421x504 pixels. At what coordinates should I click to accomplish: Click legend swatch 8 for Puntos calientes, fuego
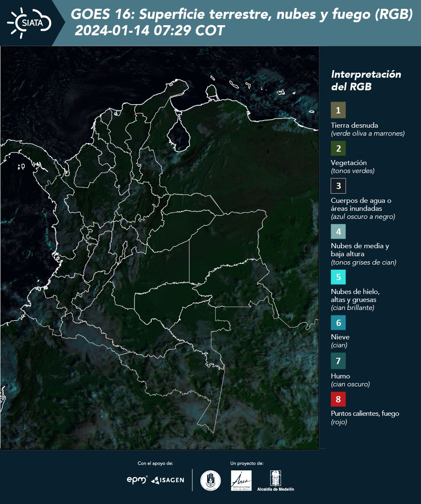coord(338,399)
